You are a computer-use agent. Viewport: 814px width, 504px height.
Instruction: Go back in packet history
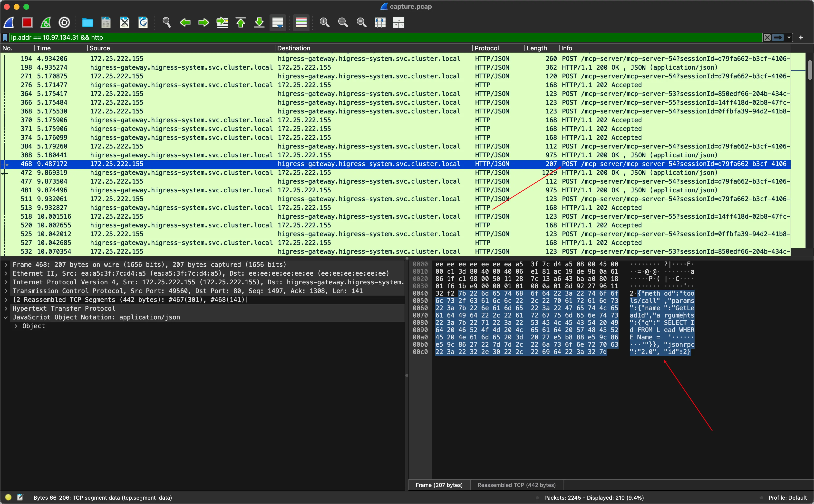coord(185,22)
